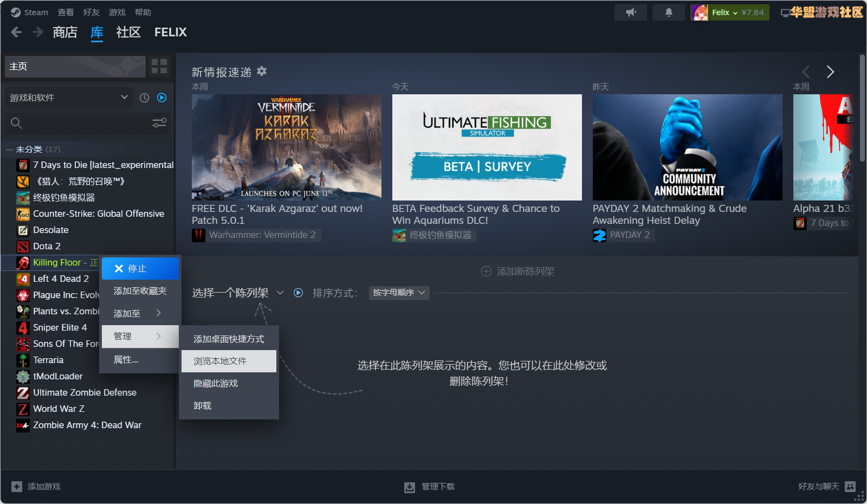Click Stop (停止) in context menu

(x=140, y=268)
